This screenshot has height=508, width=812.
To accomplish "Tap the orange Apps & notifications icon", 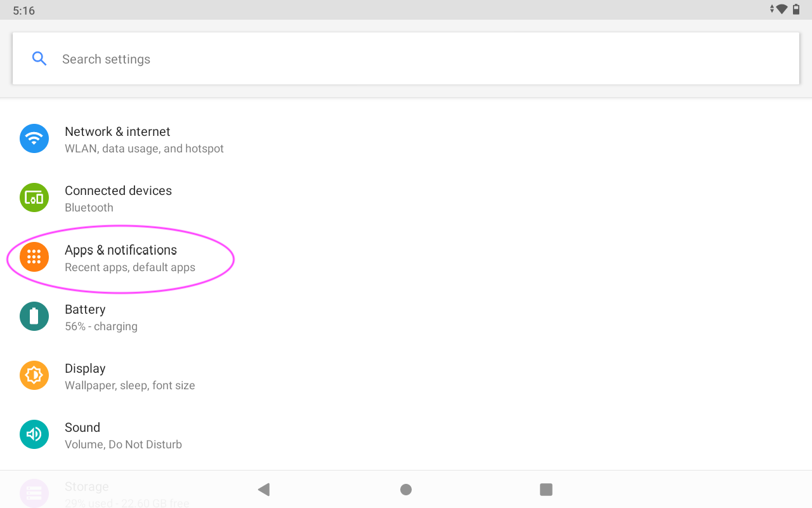I will tap(34, 257).
